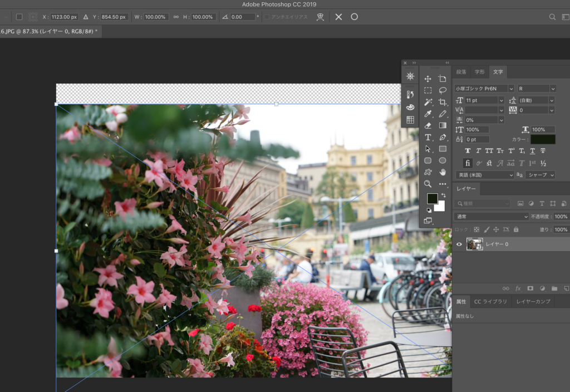
Task: Choose the Eyedropper tool
Action: (428, 114)
